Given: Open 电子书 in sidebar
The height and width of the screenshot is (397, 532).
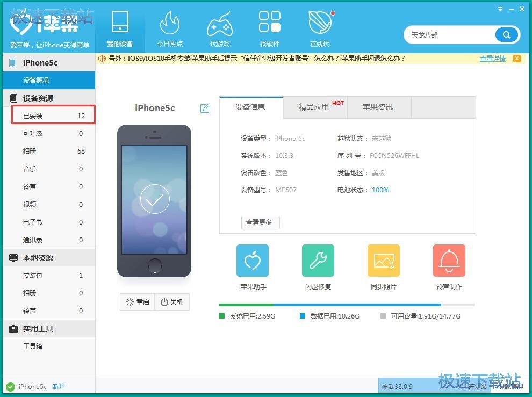Looking at the screenshot, I should [x=49, y=222].
